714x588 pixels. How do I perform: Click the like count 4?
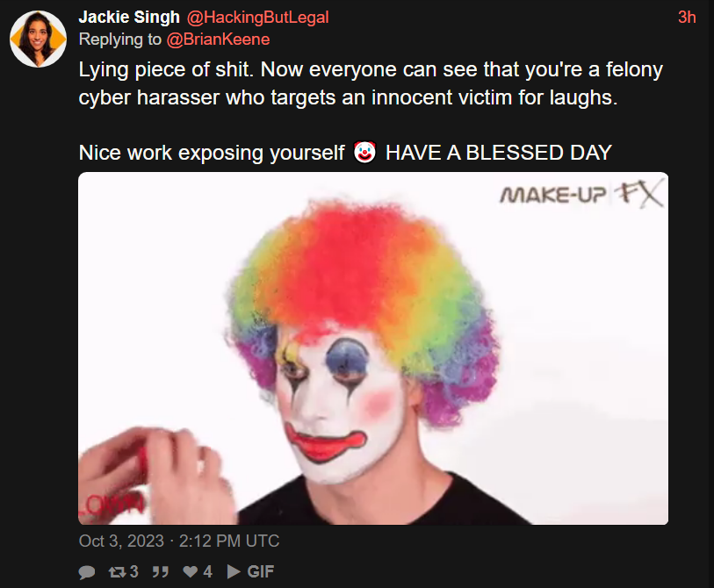(207, 571)
